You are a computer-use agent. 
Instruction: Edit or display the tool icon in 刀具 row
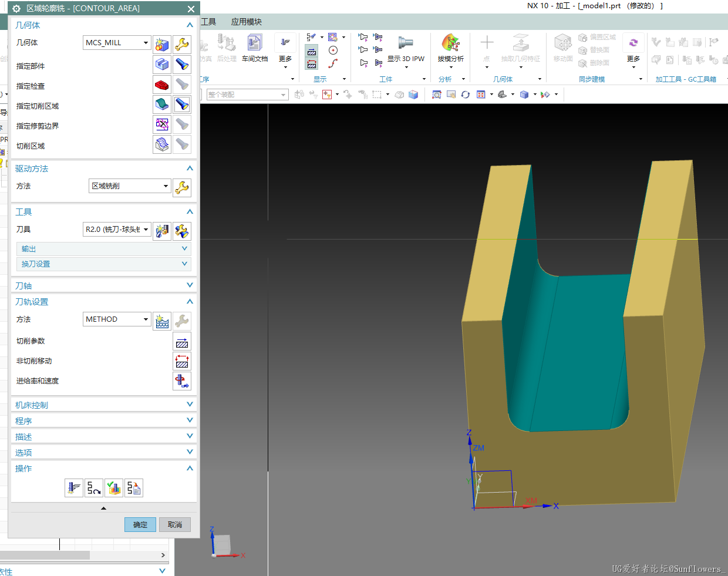(182, 231)
